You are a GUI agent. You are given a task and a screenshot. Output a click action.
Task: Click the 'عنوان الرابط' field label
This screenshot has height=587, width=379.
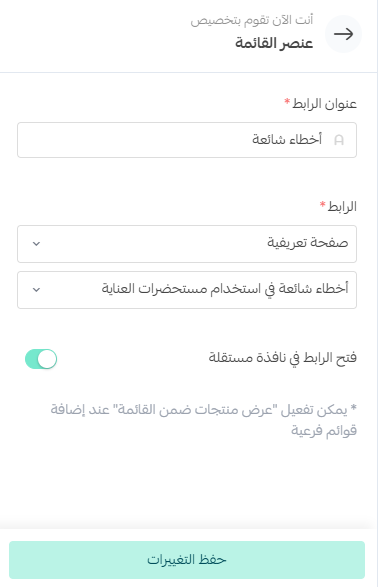coord(324,104)
